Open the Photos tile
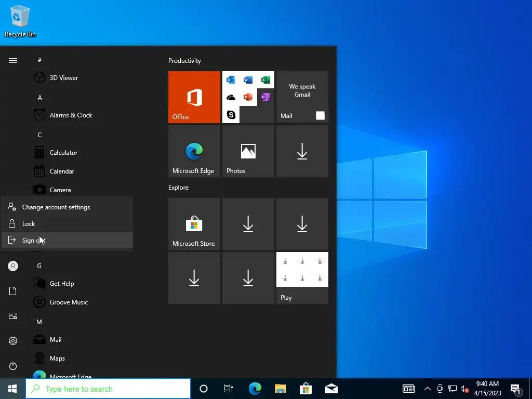This screenshot has width=532, height=399. (x=248, y=151)
